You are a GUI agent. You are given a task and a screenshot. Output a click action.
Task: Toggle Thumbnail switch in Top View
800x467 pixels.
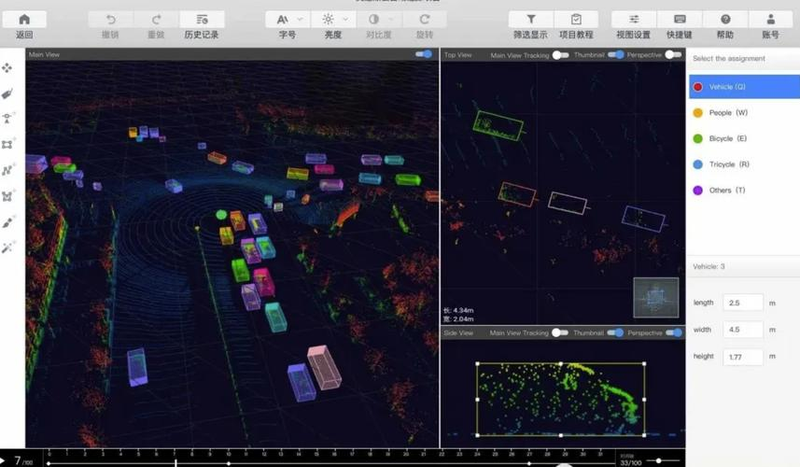click(616, 55)
